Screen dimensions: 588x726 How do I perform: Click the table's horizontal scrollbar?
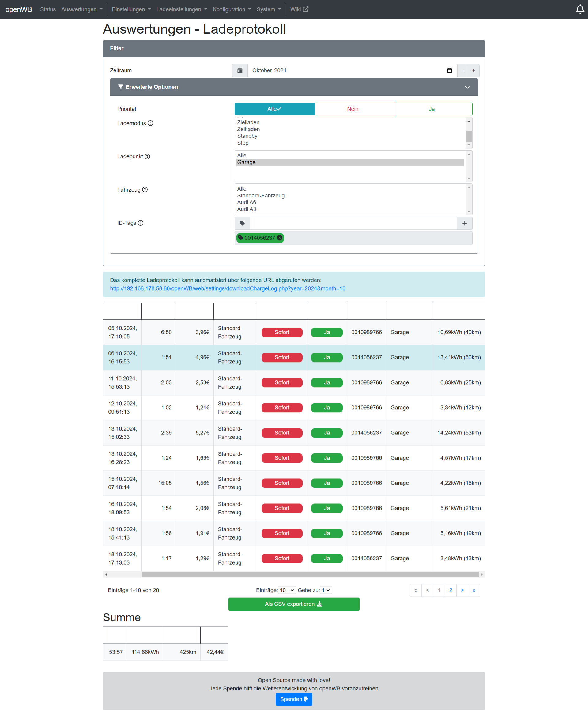(x=310, y=574)
